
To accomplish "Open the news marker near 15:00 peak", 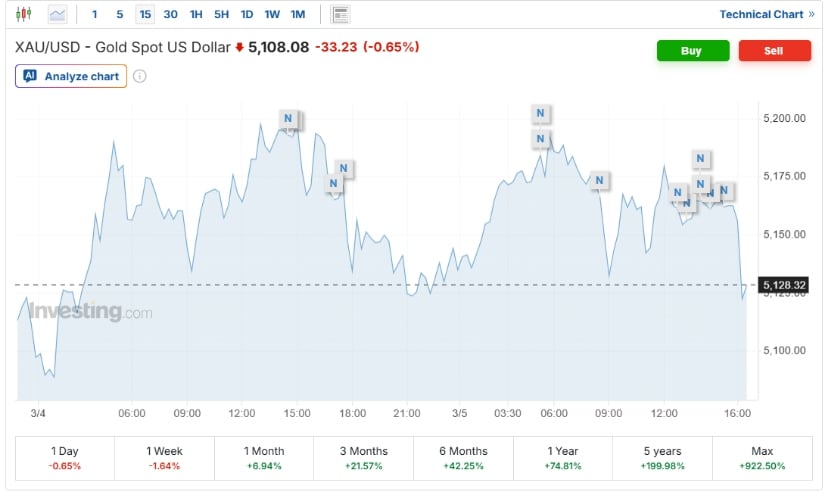I will [288, 119].
